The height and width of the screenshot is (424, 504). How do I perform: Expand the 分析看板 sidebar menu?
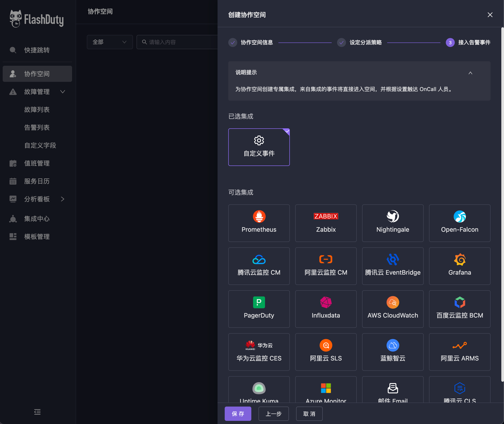[37, 199]
